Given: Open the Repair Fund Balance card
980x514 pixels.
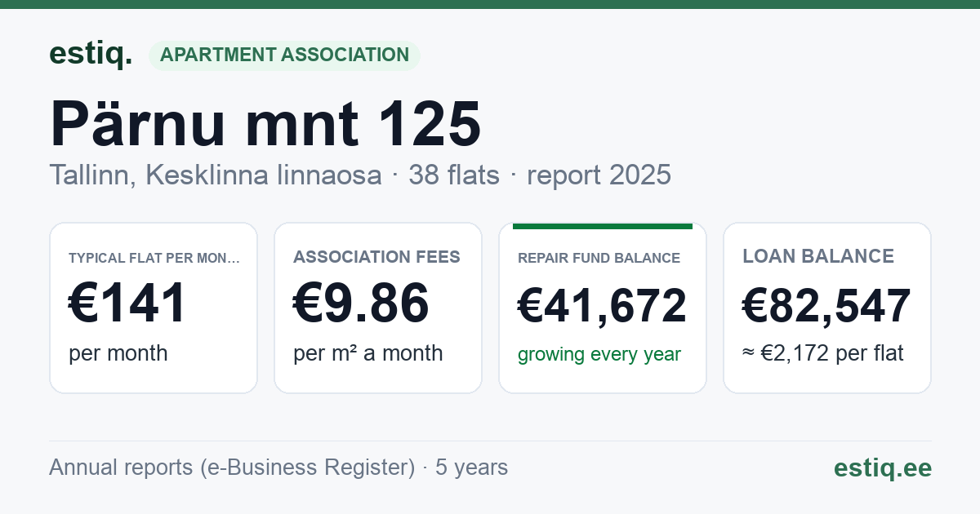Looking at the screenshot, I should 603,308.
